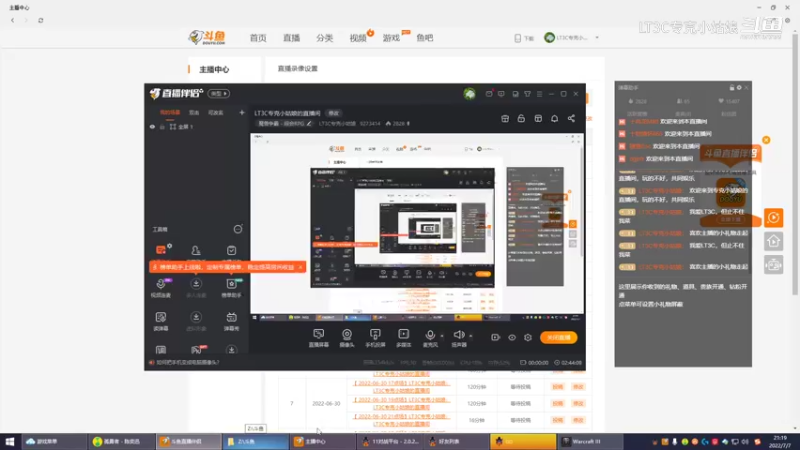The height and width of the screenshot is (450, 800).
Task: Open 分类 in Douyu navigation
Action: [x=324, y=38]
